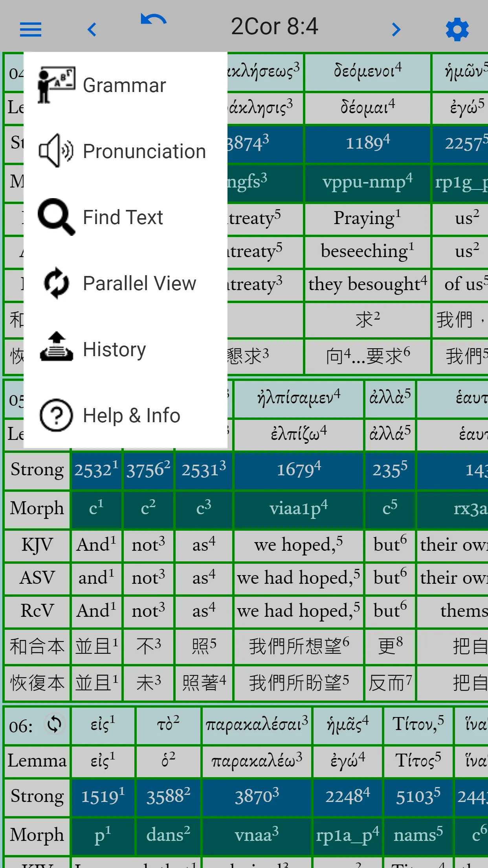Open the settings gear
The width and height of the screenshot is (488, 868).
(x=457, y=29)
